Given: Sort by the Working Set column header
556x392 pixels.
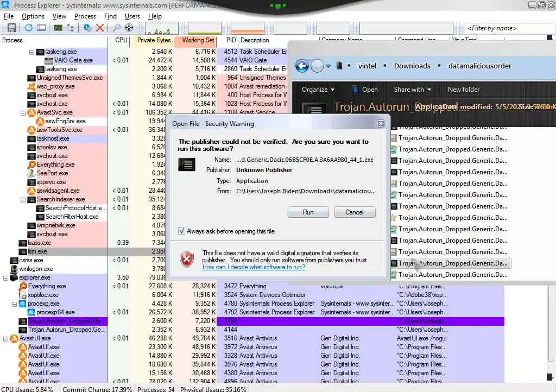Looking at the screenshot, I should (195, 40).
